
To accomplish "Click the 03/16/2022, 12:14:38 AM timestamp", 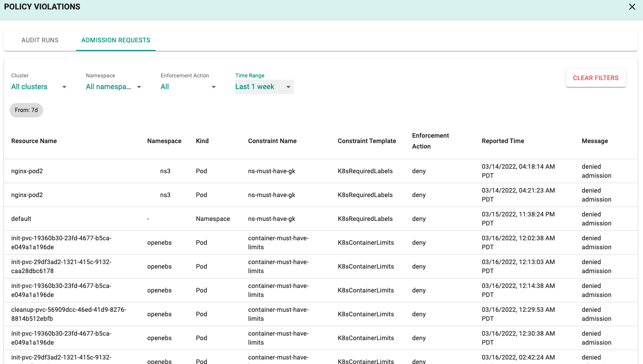I will point(518,290).
